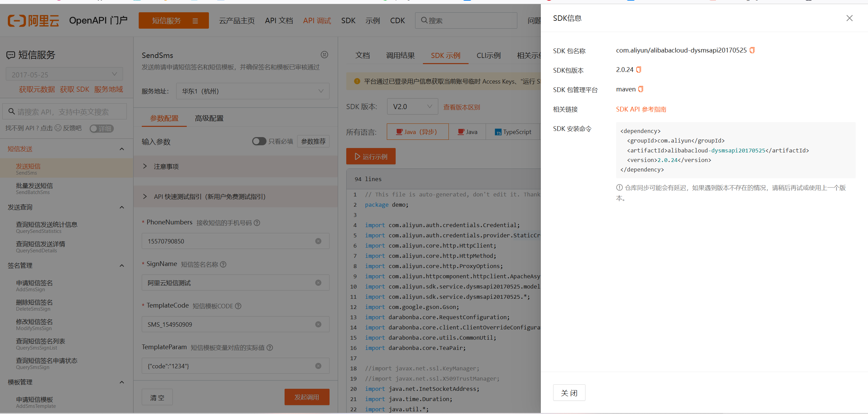
Task: Copy the SDK package name
Action: click(x=752, y=50)
